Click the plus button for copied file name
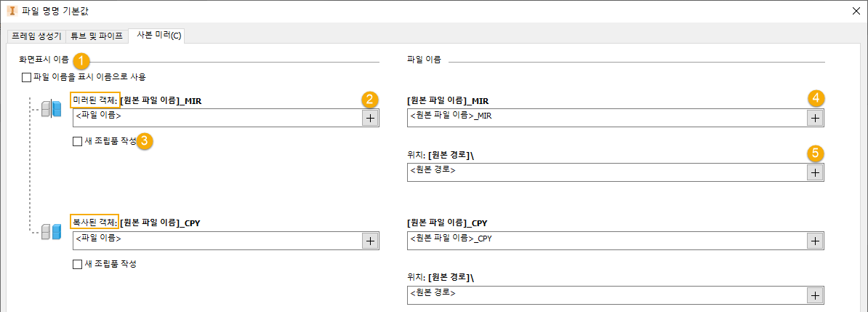This screenshot has width=868, height=312. pyautogui.click(x=815, y=241)
